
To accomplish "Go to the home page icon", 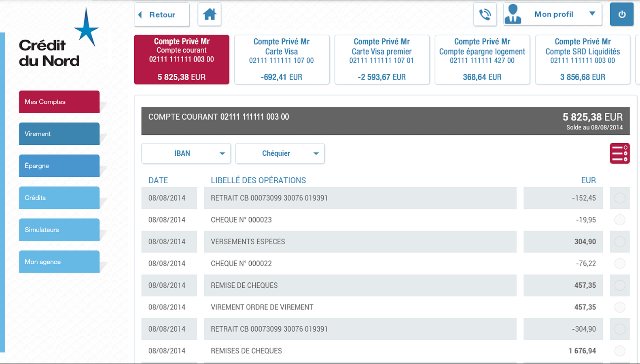I will pos(210,15).
